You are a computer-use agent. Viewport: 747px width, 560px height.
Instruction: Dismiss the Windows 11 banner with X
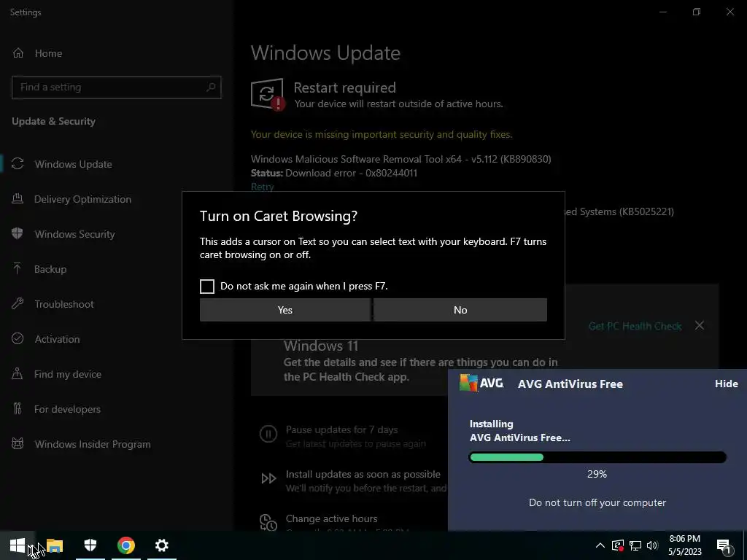700,326
